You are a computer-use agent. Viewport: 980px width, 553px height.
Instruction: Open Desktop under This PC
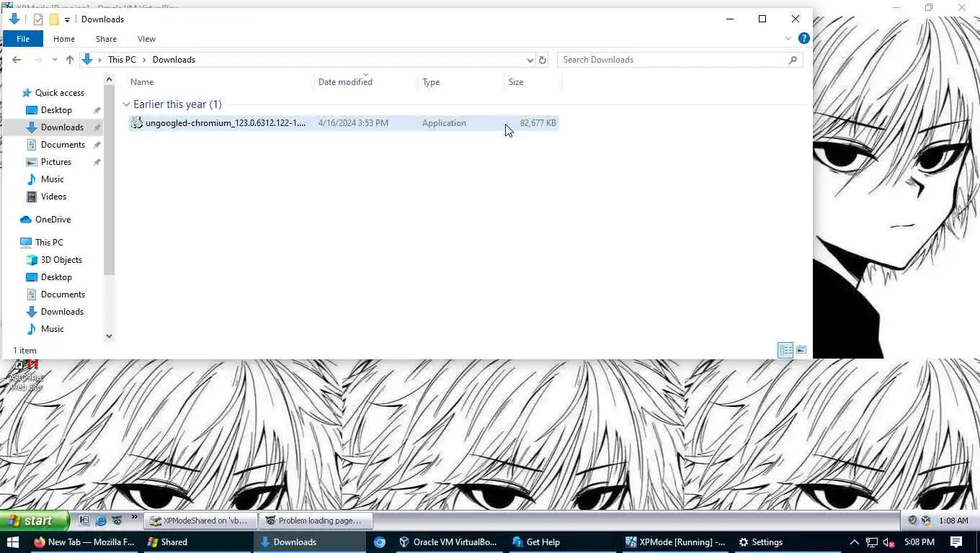click(x=56, y=277)
